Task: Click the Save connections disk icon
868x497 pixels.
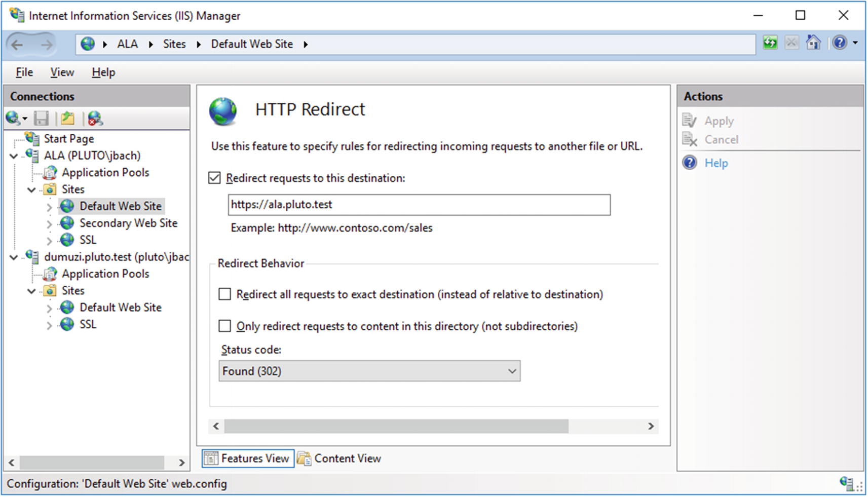Action: (41, 119)
